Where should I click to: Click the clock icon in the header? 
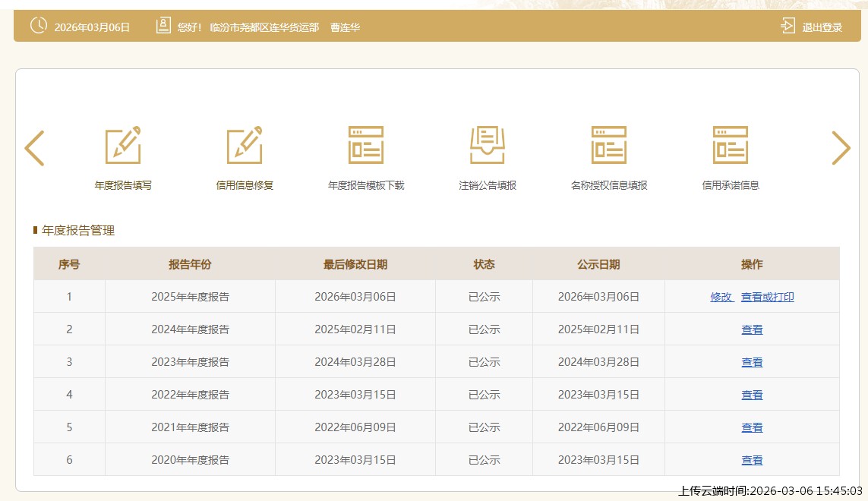pos(39,24)
